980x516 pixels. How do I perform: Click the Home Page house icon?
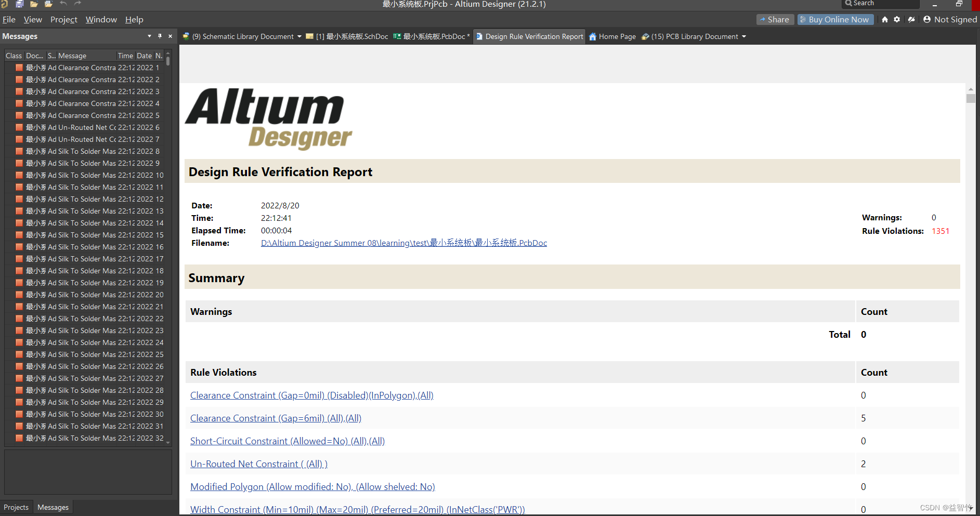point(593,36)
